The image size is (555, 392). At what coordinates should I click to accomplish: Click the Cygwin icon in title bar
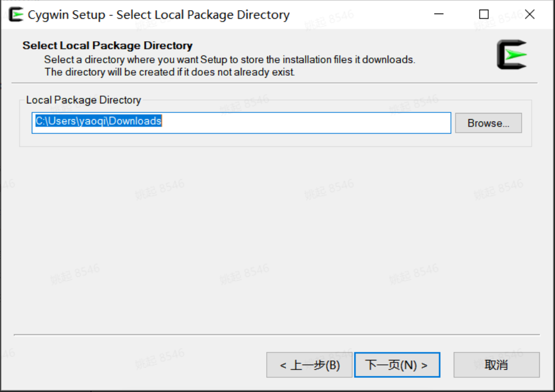click(16, 15)
